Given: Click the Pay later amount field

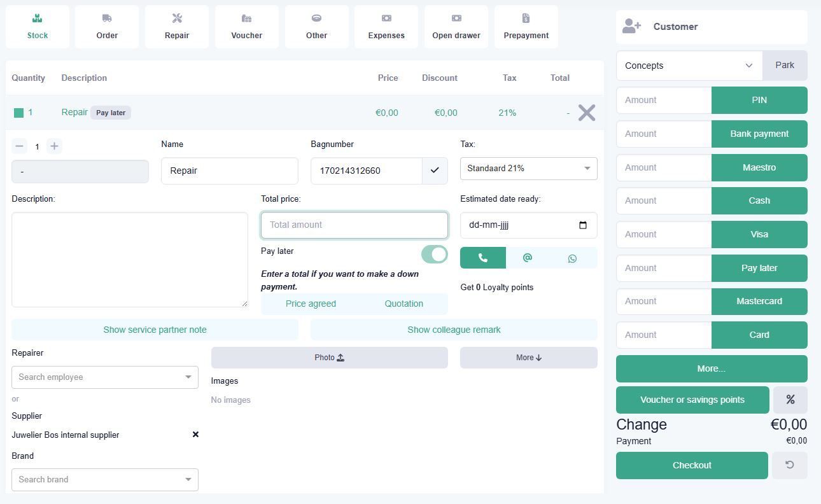Looking at the screenshot, I should point(664,268).
